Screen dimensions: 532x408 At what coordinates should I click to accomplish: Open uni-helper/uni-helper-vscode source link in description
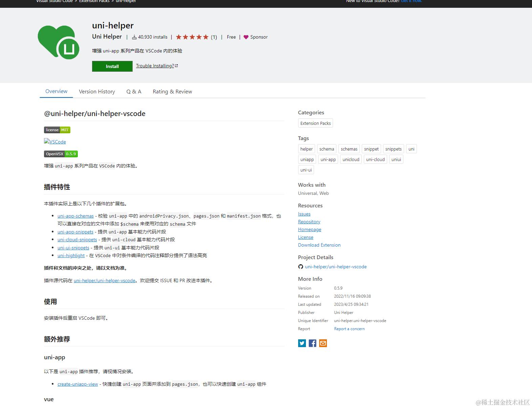[x=105, y=280]
